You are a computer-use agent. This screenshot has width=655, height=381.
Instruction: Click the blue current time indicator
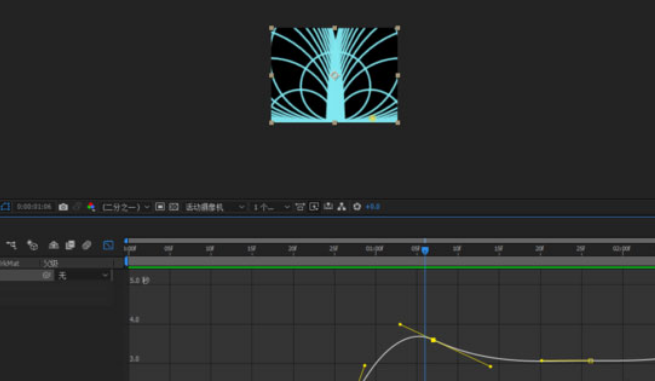coord(425,250)
